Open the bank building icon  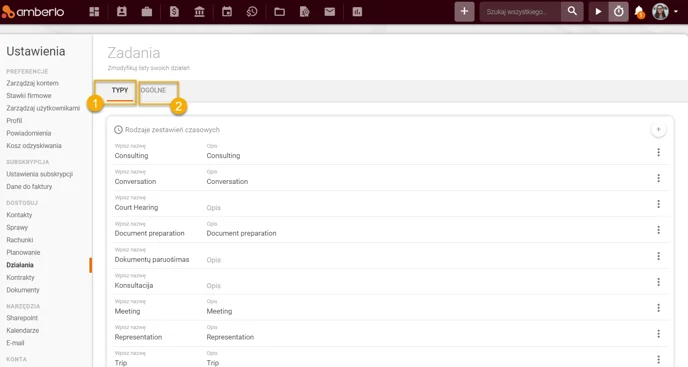coord(199,12)
